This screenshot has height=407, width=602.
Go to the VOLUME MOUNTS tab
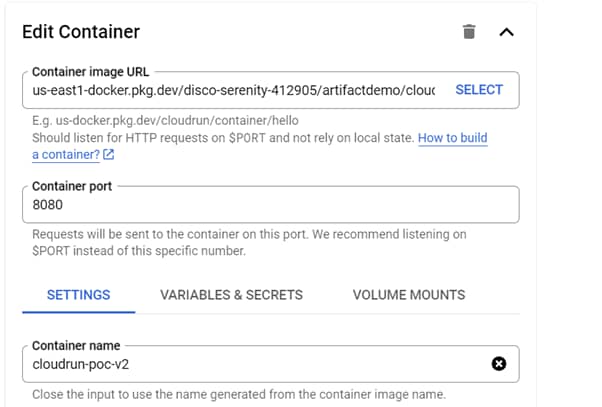coord(408,295)
